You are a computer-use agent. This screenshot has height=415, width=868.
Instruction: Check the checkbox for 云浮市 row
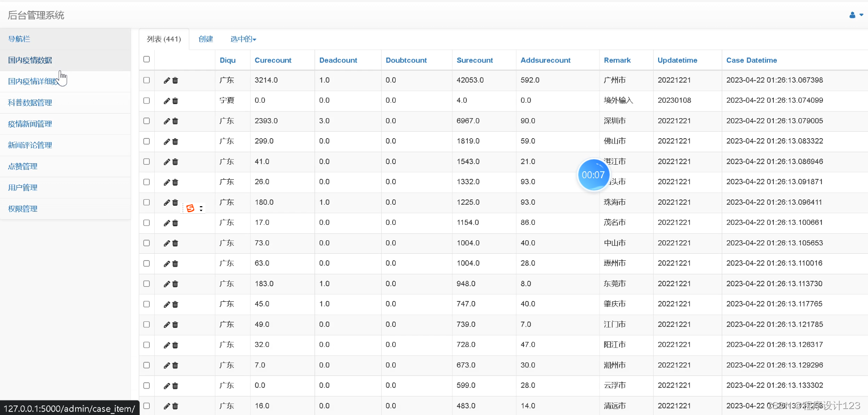[146, 385]
